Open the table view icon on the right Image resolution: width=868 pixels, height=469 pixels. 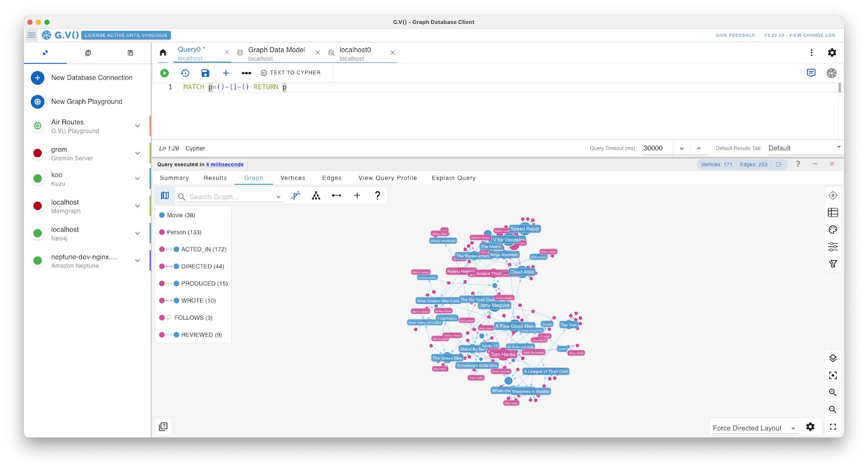click(833, 213)
